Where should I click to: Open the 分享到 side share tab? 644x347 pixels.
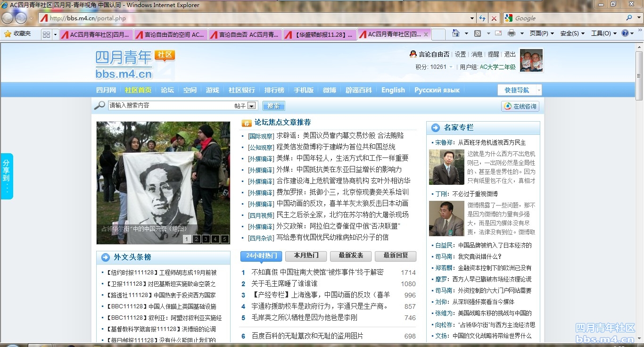[7, 176]
